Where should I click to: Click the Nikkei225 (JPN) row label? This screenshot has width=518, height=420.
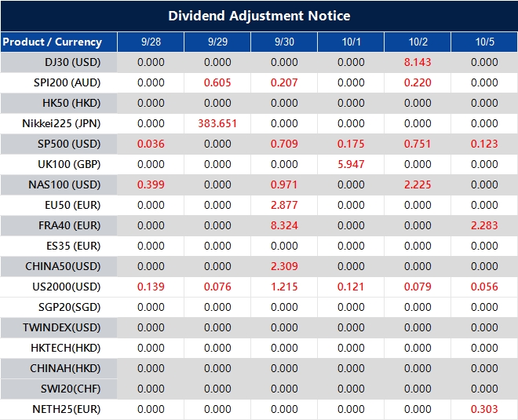click(x=61, y=123)
